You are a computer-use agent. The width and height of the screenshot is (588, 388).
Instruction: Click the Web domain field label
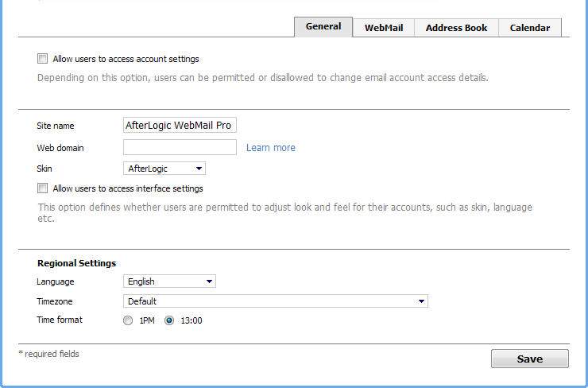click(60, 148)
